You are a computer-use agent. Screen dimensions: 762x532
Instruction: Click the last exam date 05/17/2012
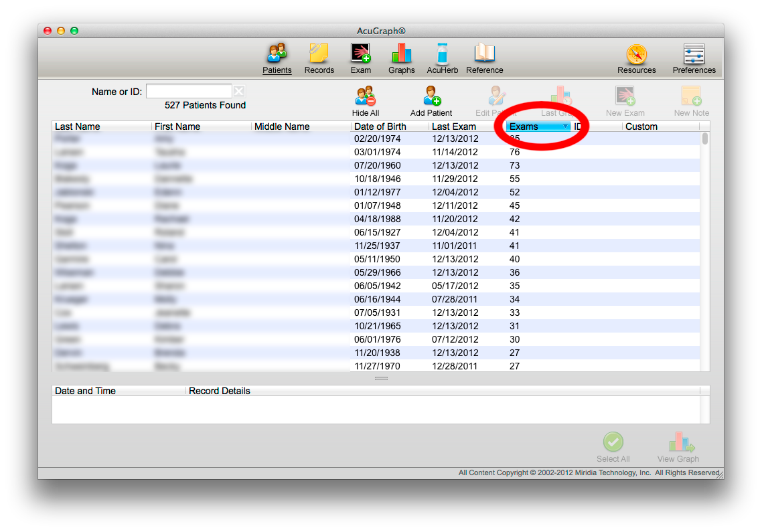click(455, 286)
